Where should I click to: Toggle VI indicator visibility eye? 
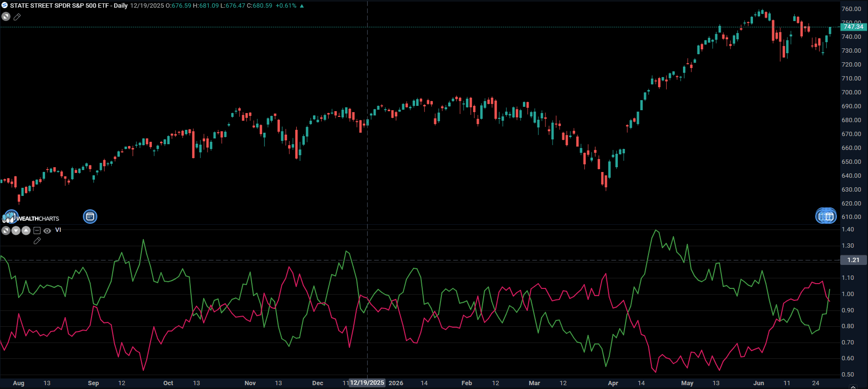[47, 230]
